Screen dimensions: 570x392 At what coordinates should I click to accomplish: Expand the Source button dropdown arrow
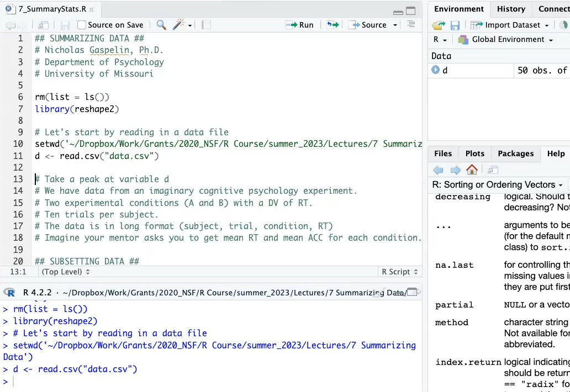click(x=395, y=25)
